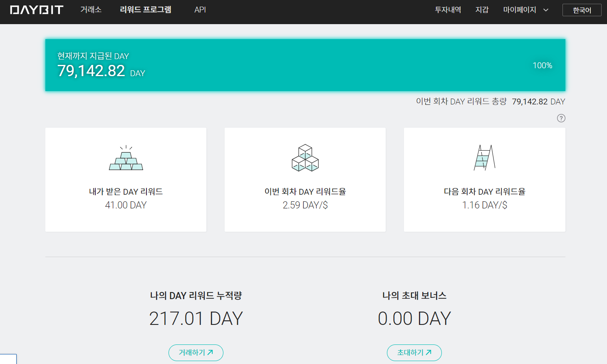607x364 pixels.
Task: Click the 내가 받은 DAY 리워드 label
Action: [x=126, y=192]
